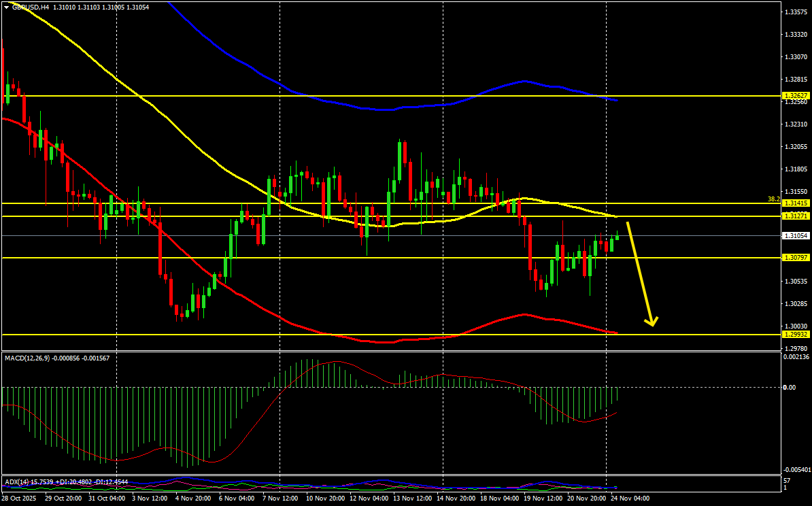Click the 1.29932 support level tag
Image resolution: width=812 pixels, height=506 pixels.
796,335
